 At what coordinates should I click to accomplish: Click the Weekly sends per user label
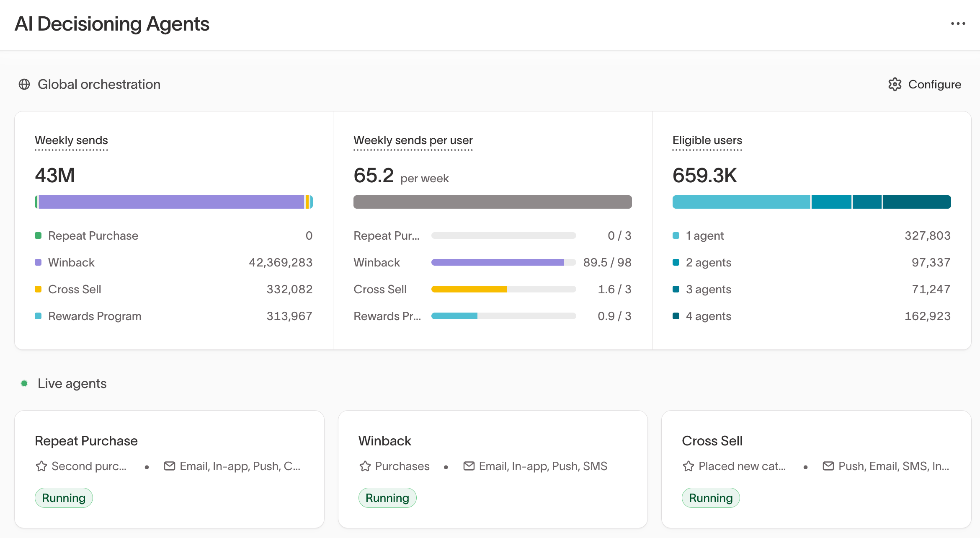(413, 140)
